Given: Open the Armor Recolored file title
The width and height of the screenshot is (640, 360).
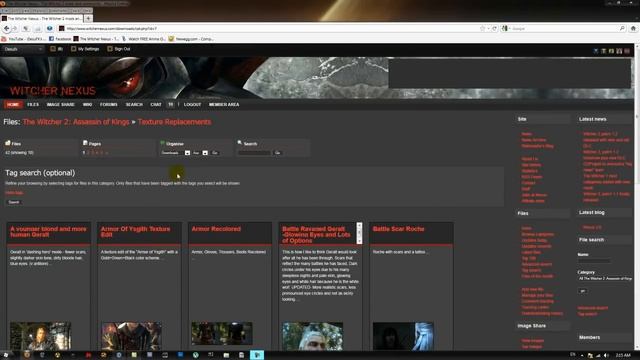Looking at the screenshot, I should tap(216, 229).
